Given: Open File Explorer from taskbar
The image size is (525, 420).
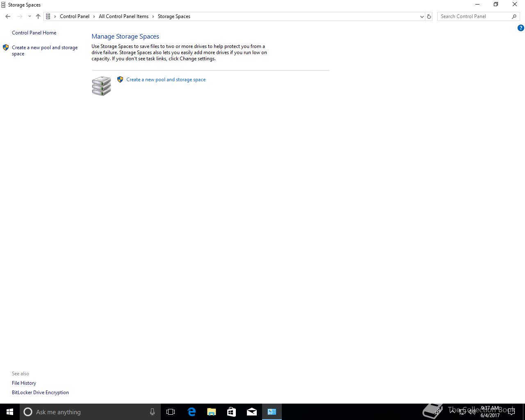Looking at the screenshot, I should 211,412.
